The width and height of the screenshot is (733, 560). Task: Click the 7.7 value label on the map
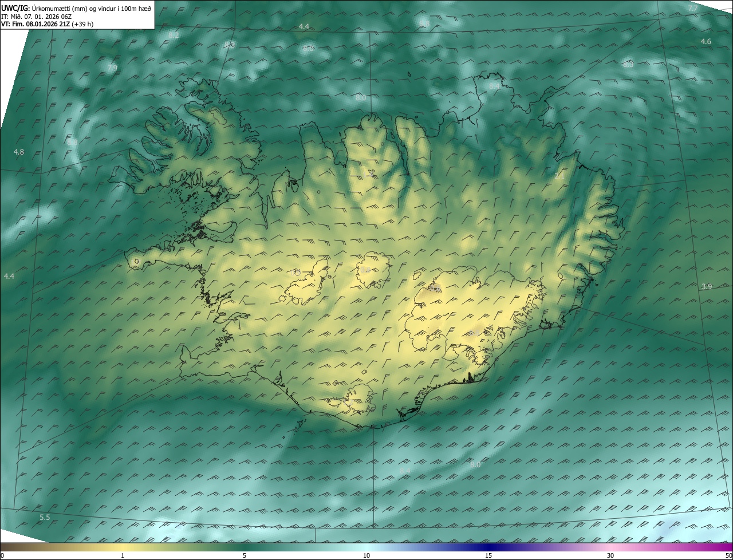click(x=693, y=8)
